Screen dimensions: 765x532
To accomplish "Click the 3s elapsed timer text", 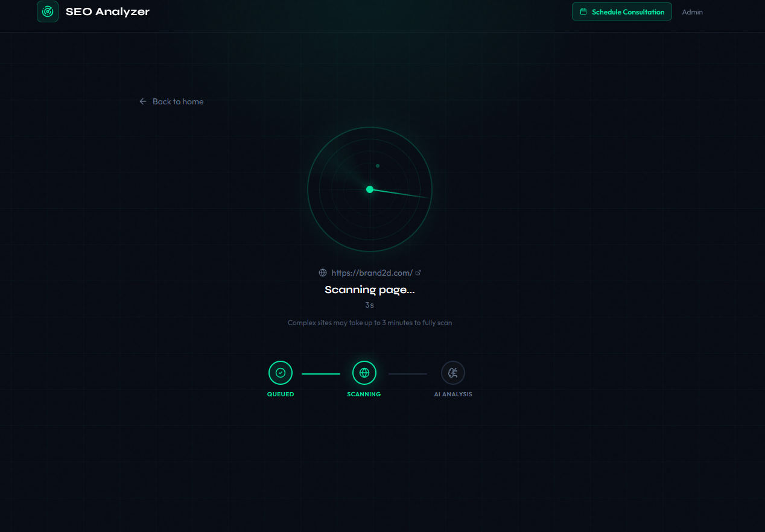I will (369, 305).
